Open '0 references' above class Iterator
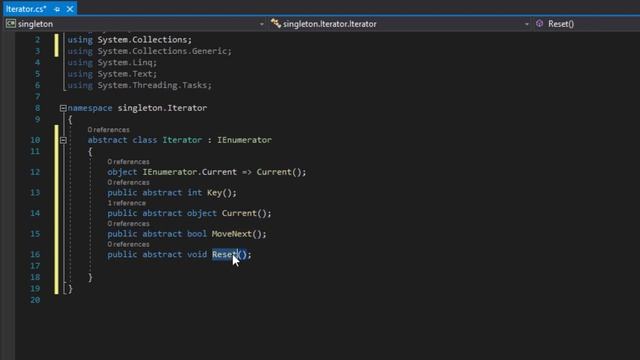Image resolution: width=640 pixels, height=360 pixels. pyautogui.click(x=108, y=130)
